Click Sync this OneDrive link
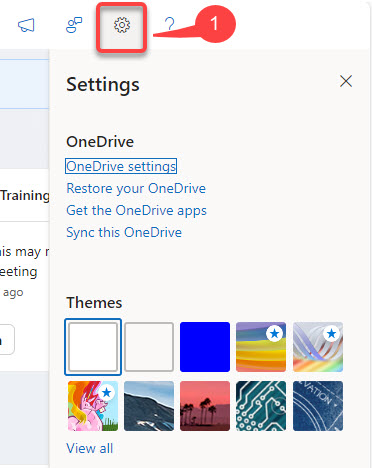This screenshot has height=468, width=372. (x=124, y=232)
